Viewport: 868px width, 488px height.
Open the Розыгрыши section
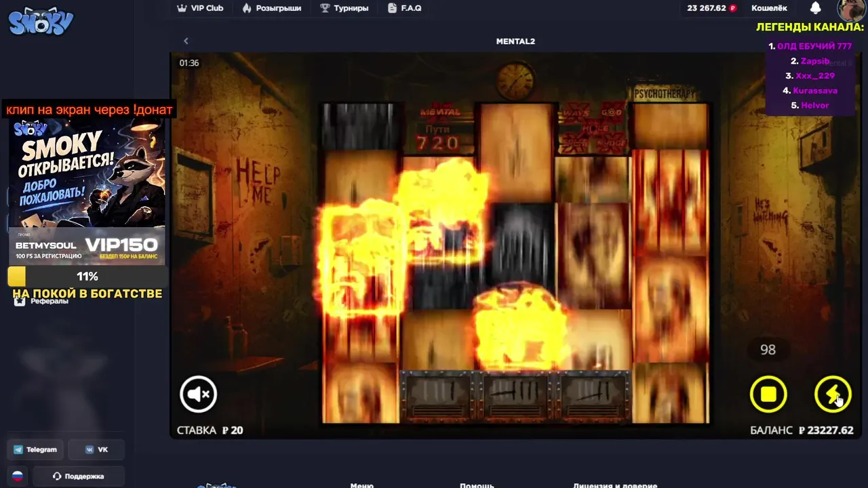point(271,8)
